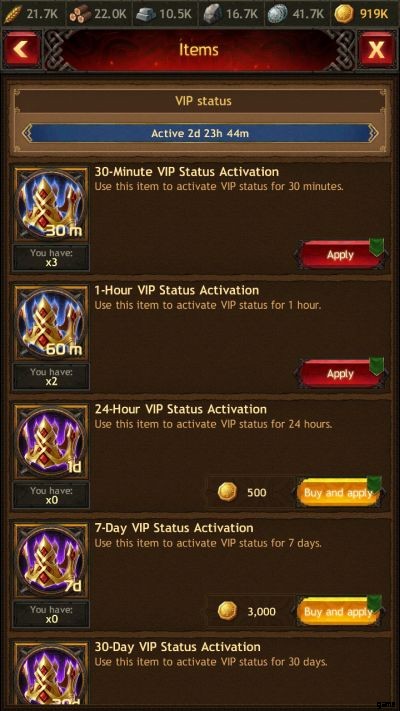Select the 30-Day VIP crown icon
400x711 pixels.
pos(51,674)
